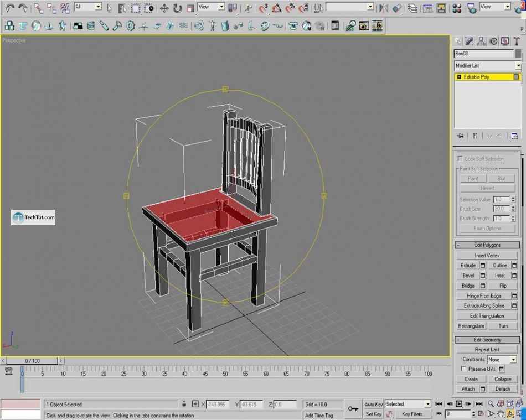
Task: Open the reference coordinate View dropdown
Action: 211,7
